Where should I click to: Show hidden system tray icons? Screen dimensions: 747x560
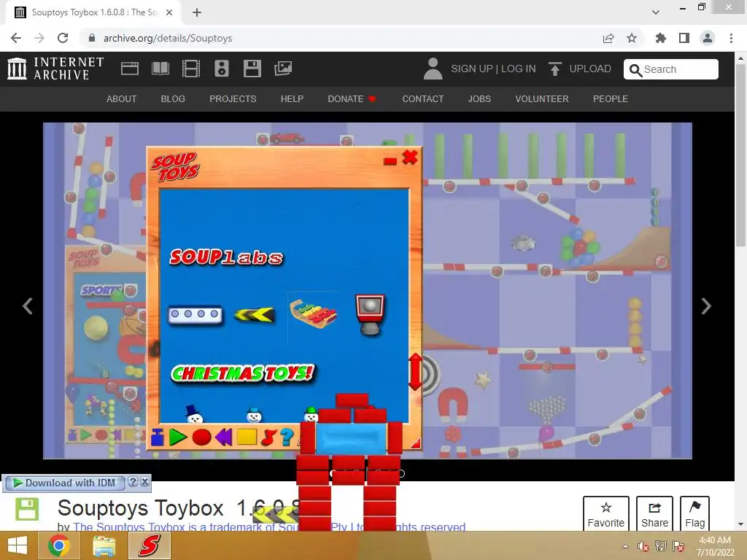(625, 546)
